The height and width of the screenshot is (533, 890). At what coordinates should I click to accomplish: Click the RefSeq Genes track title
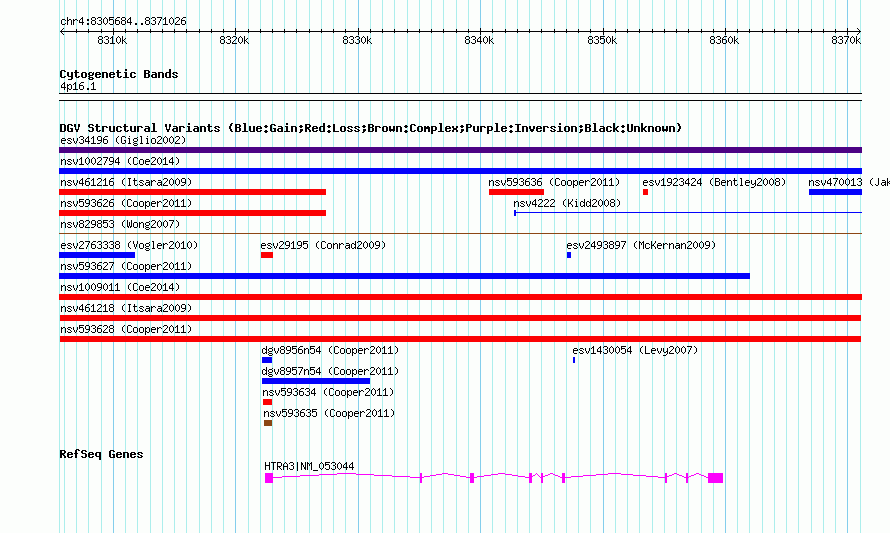[x=101, y=454]
